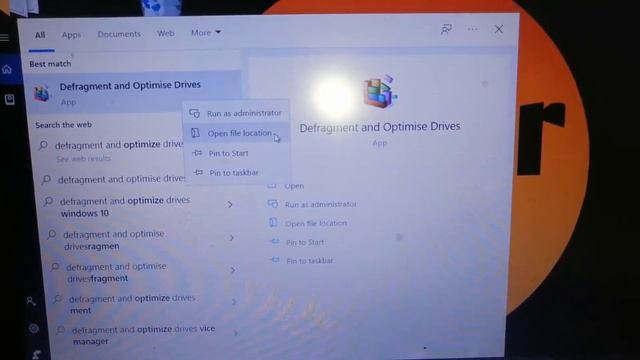The image size is (640, 360).
Task: Click the settings gear icon in left sidebar
Action: pos(34,328)
